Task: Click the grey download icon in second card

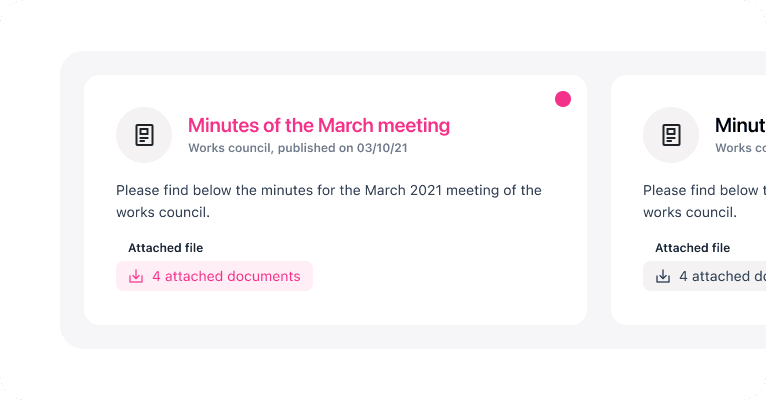Action: tap(663, 276)
